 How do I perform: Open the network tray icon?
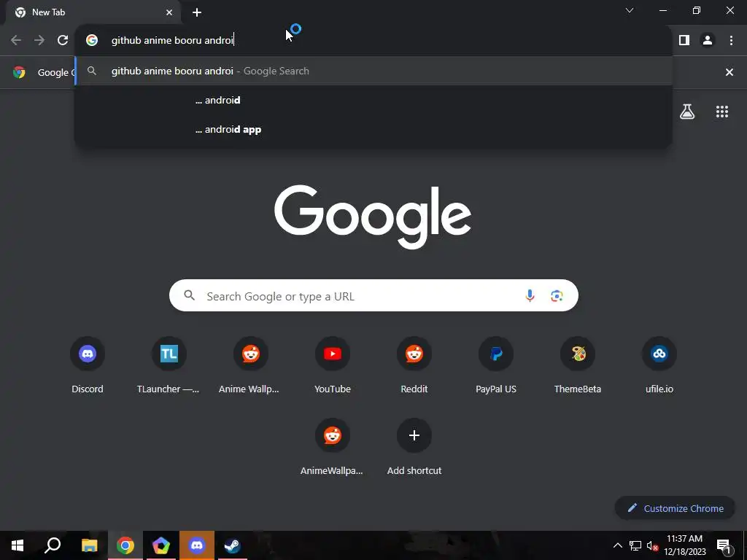point(635,545)
